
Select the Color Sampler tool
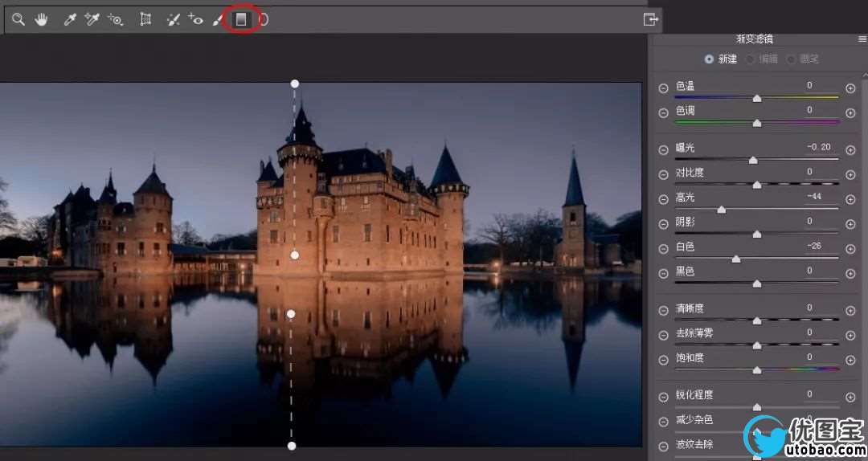tap(92, 20)
